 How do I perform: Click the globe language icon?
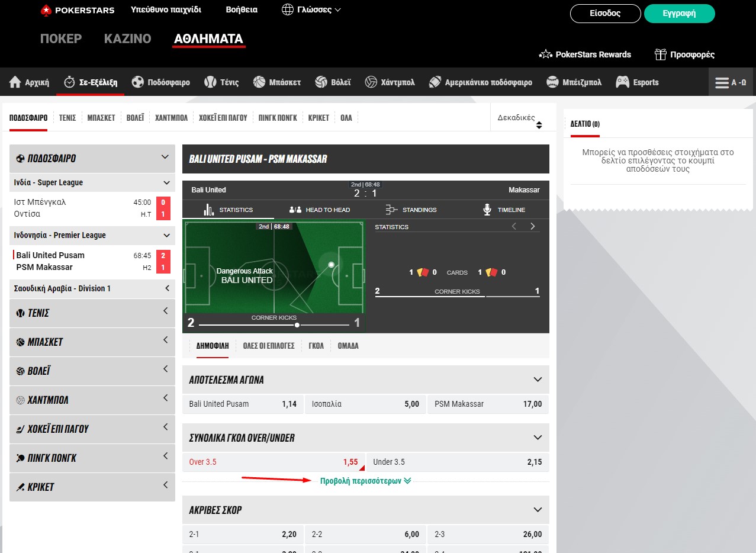click(288, 9)
